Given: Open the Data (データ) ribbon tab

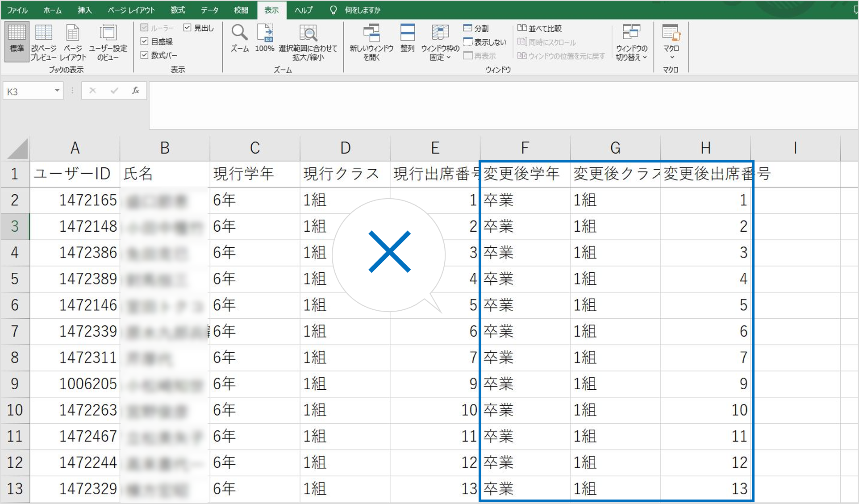Looking at the screenshot, I should coord(209,10).
